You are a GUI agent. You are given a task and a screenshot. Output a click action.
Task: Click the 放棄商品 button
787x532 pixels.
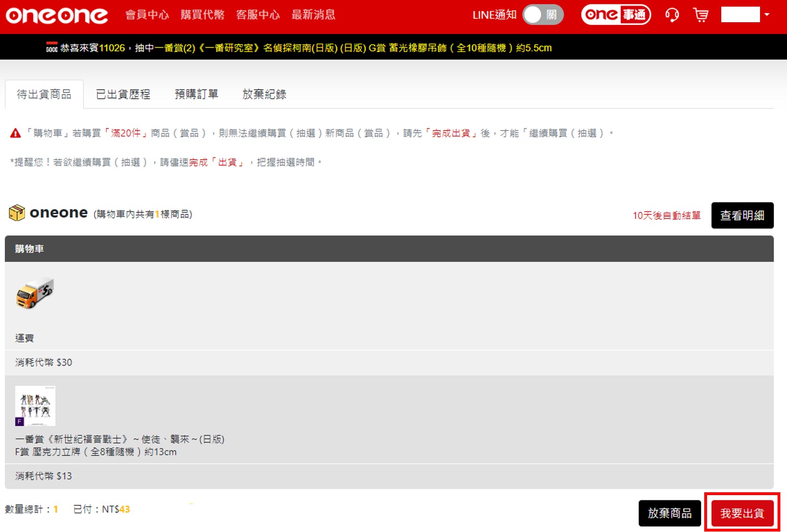669,513
